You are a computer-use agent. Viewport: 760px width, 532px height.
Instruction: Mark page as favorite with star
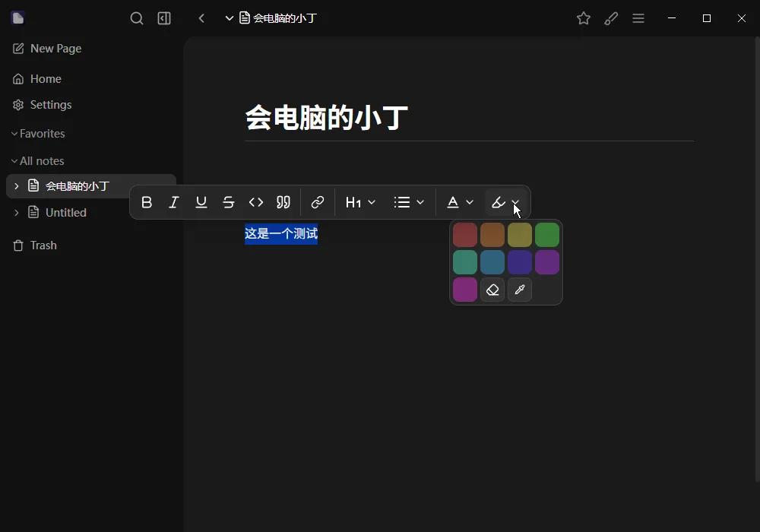coord(584,18)
